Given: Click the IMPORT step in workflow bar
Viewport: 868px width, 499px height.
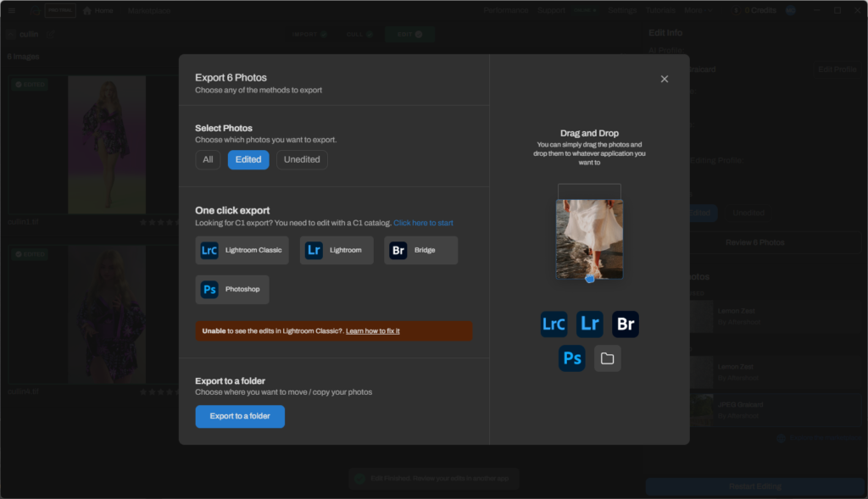Looking at the screenshot, I should click(309, 34).
